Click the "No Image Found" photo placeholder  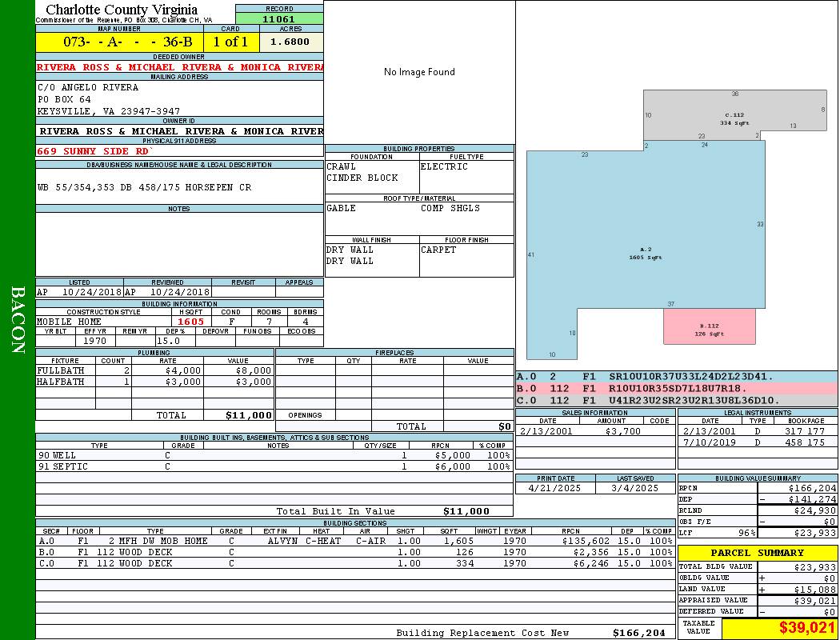419,72
